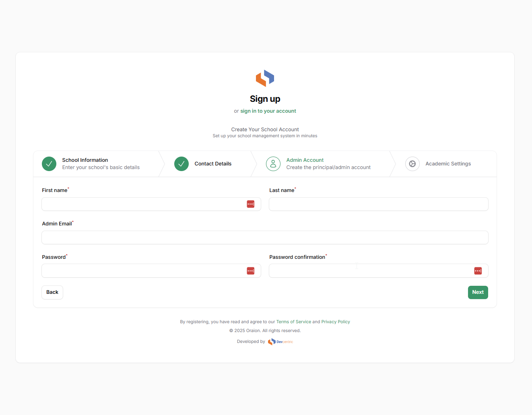This screenshot has height=415, width=532.
Task: Focus the Last name input field
Action: click(378, 204)
